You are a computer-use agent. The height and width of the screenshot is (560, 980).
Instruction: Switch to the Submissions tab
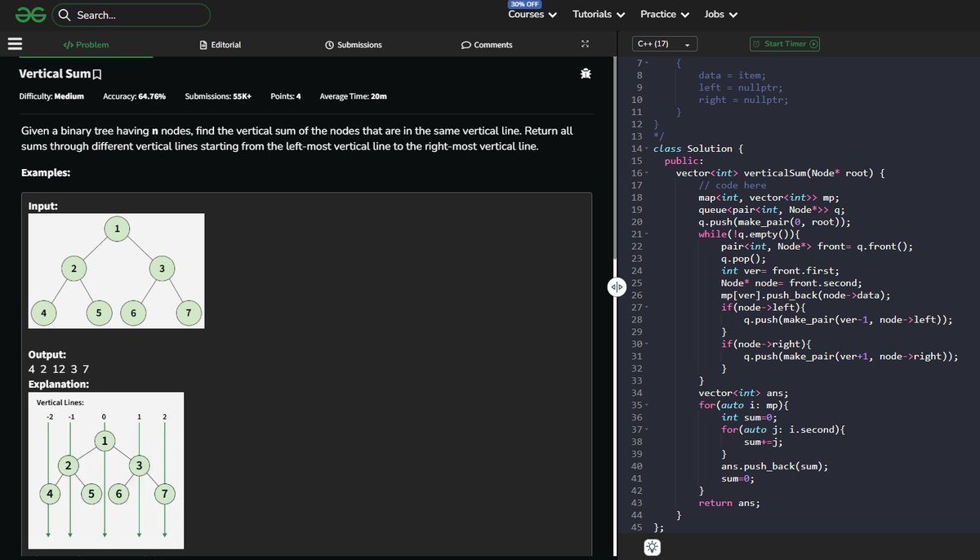353,45
